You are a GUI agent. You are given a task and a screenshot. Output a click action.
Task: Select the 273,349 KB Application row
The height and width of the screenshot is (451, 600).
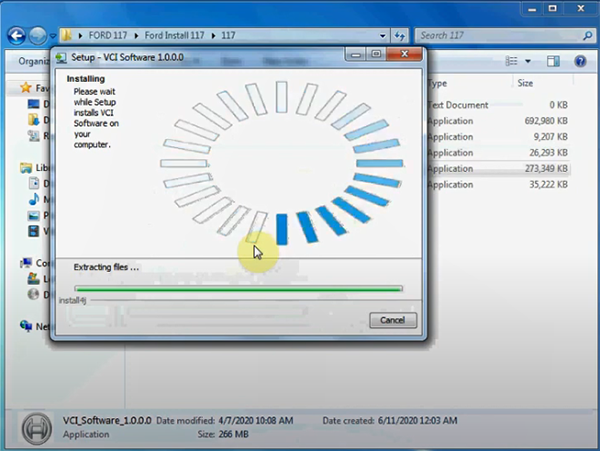click(x=497, y=169)
